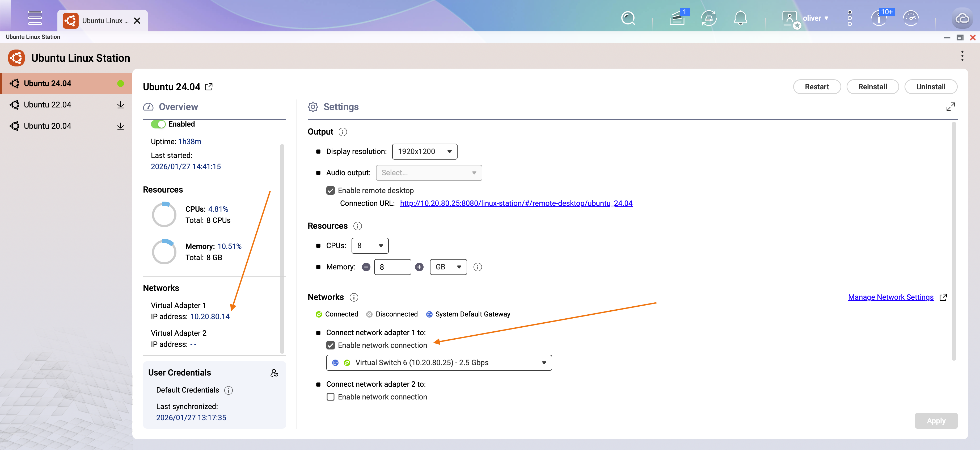The height and width of the screenshot is (450, 980).
Task: Open the main menu hamburger icon
Action: tap(35, 18)
